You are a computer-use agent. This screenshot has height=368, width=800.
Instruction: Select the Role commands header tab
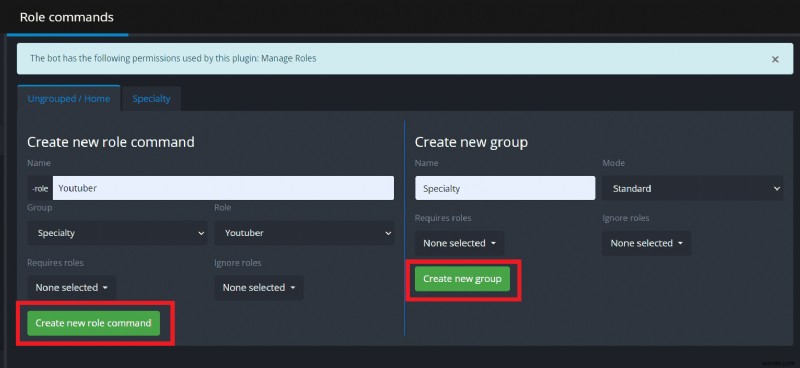click(x=67, y=17)
